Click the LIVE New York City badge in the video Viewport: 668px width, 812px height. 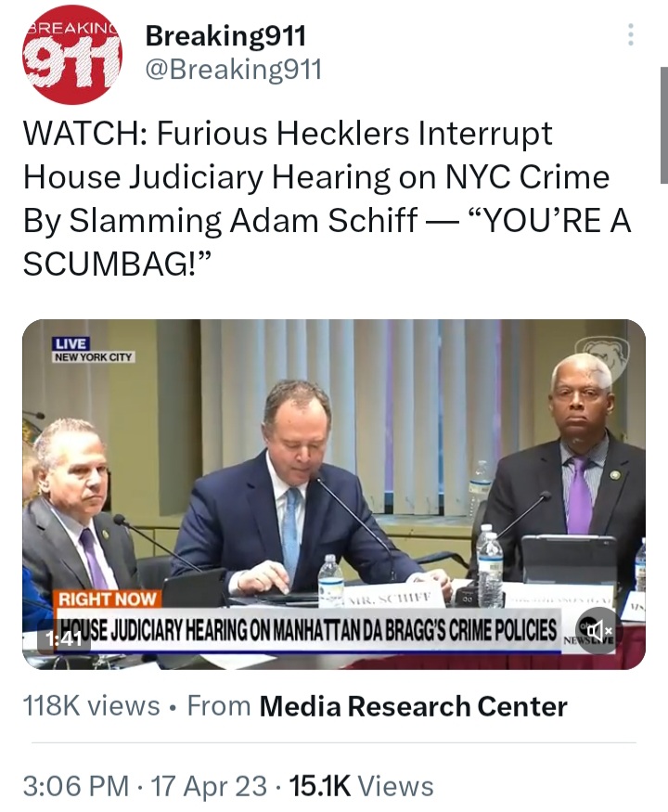coord(94,350)
